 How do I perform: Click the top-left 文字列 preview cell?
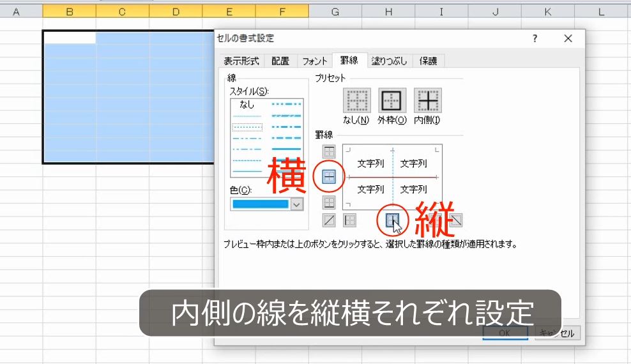coord(370,163)
